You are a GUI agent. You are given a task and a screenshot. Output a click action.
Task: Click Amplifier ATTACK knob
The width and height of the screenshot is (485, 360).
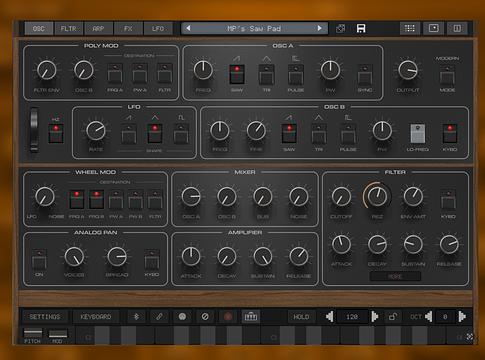[191, 256]
